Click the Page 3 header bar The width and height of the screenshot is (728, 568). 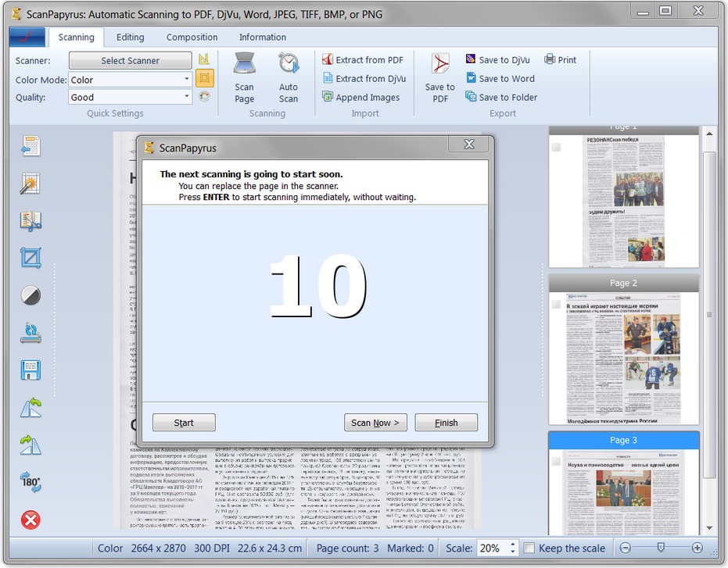pyautogui.click(x=623, y=440)
